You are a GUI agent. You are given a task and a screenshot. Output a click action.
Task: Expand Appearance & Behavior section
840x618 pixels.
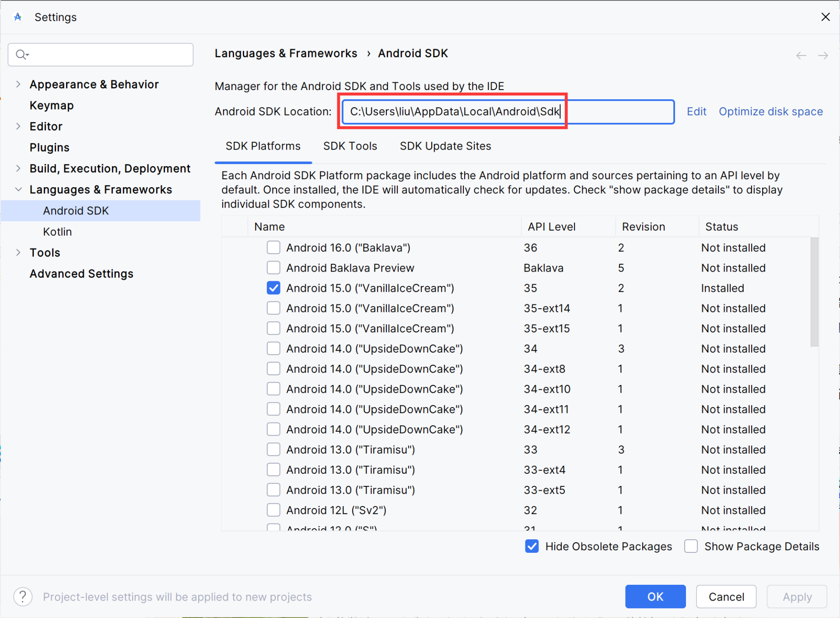point(18,84)
